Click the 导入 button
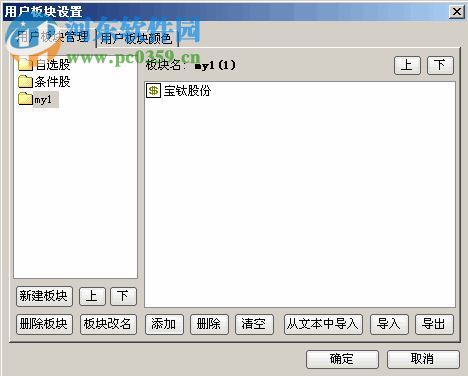The image size is (468, 376). (x=389, y=324)
